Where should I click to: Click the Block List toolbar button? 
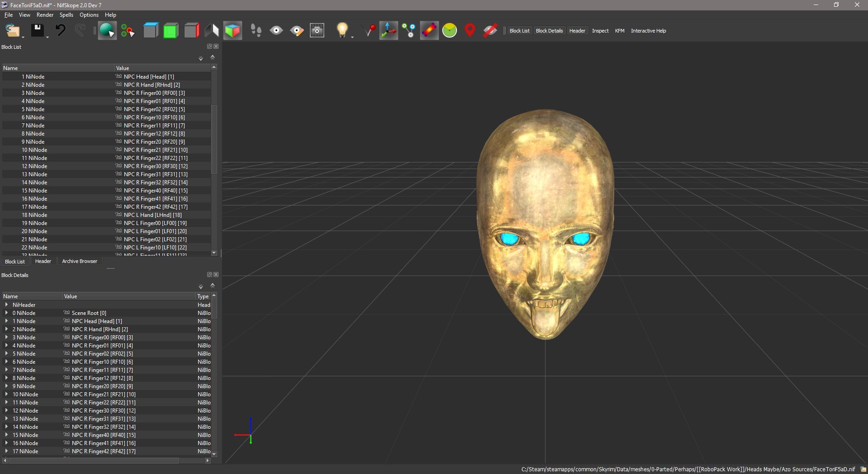519,31
